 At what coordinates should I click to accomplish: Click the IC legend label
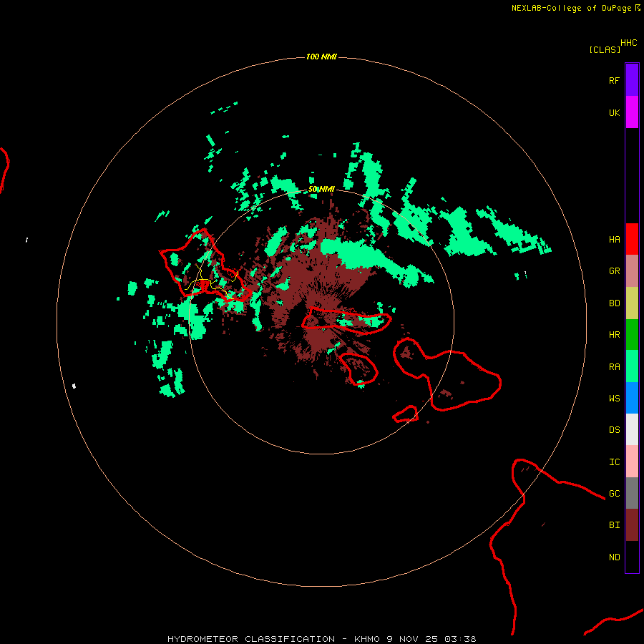pyautogui.click(x=614, y=462)
